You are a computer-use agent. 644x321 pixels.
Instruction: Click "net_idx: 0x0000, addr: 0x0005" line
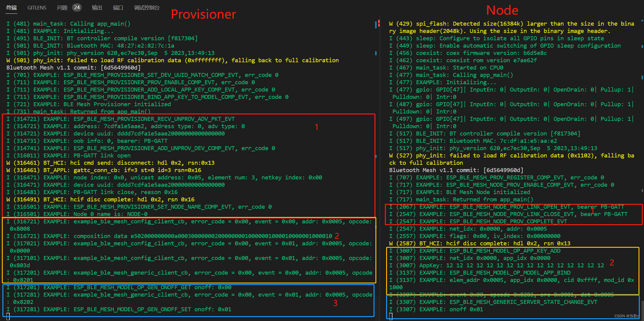[x=468, y=229]
